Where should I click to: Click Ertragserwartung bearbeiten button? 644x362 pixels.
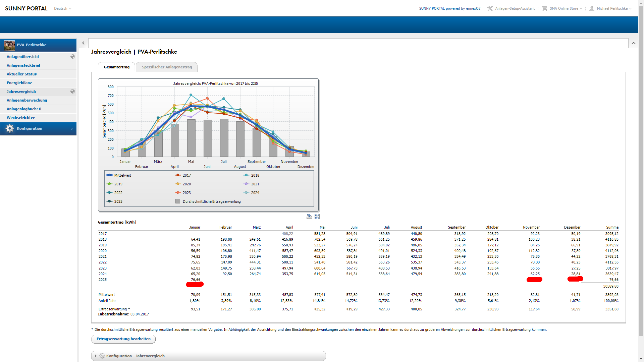click(123, 339)
